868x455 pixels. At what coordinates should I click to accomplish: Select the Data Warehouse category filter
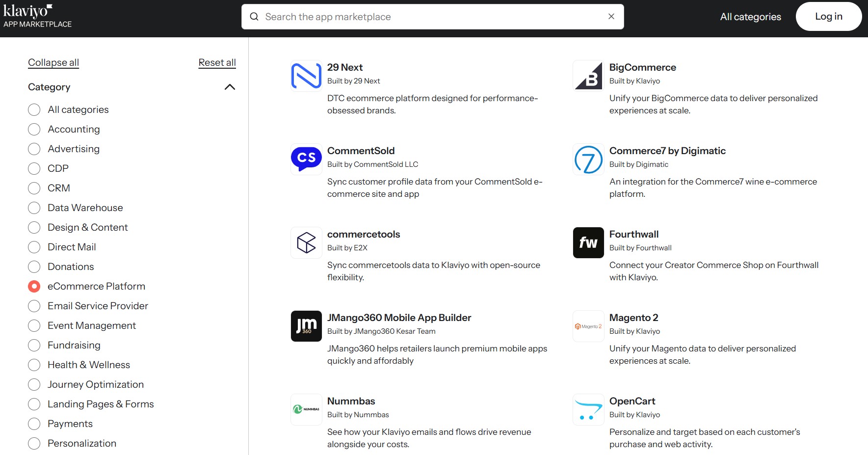34,208
